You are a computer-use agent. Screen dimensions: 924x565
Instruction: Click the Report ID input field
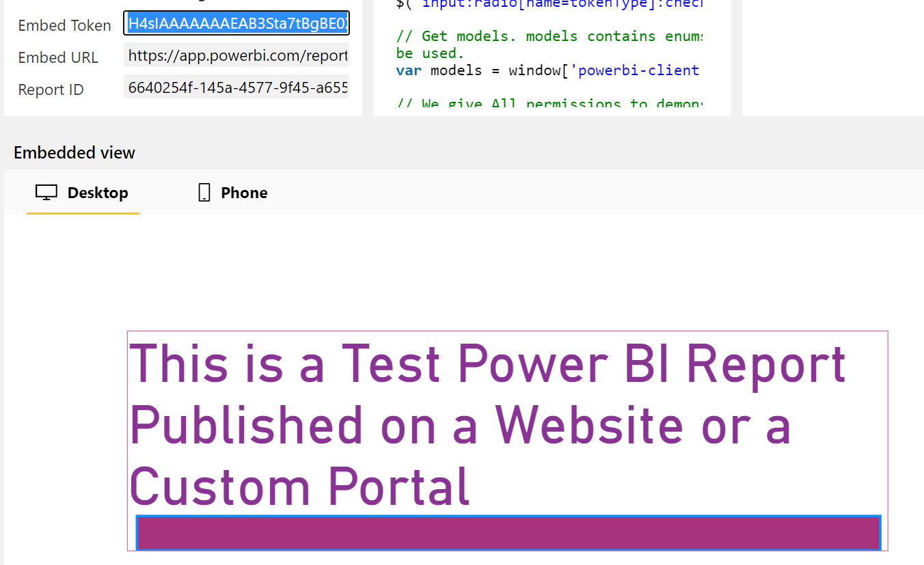point(236,87)
